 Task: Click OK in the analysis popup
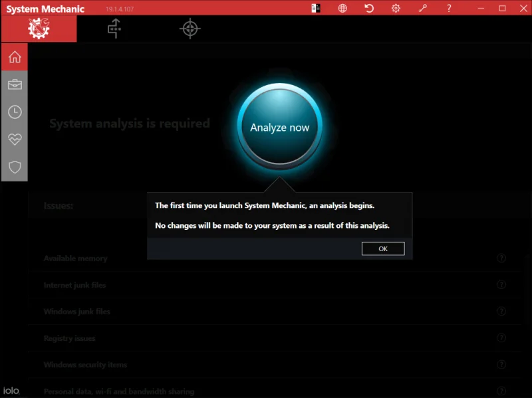point(383,249)
